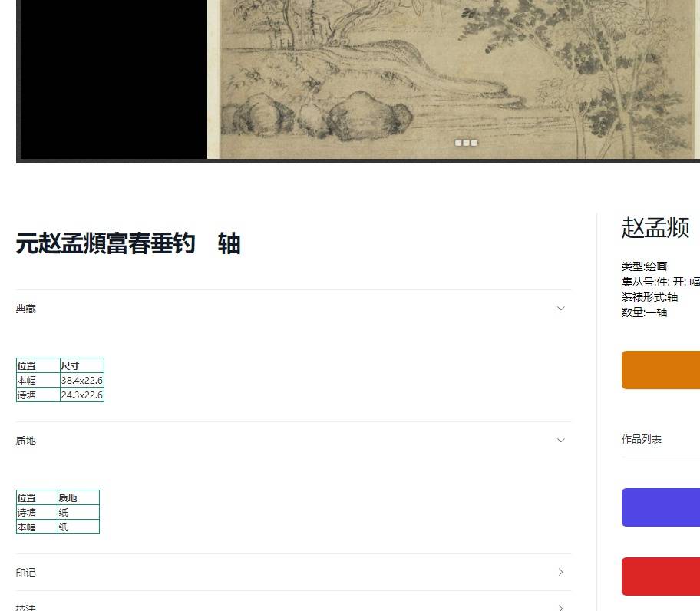Click the 诗塘 cell in material table
The image size is (700, 611).
pos(37,513)
